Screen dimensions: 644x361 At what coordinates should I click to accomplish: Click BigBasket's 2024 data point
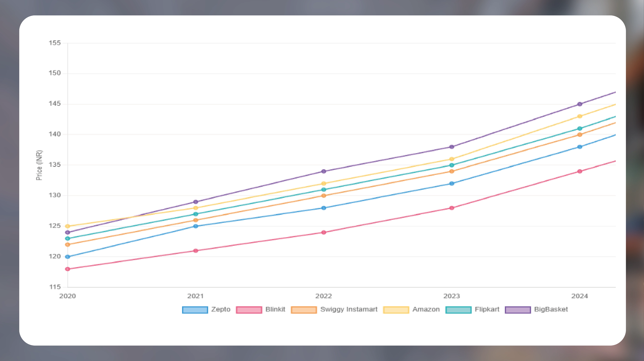point(580,104)
